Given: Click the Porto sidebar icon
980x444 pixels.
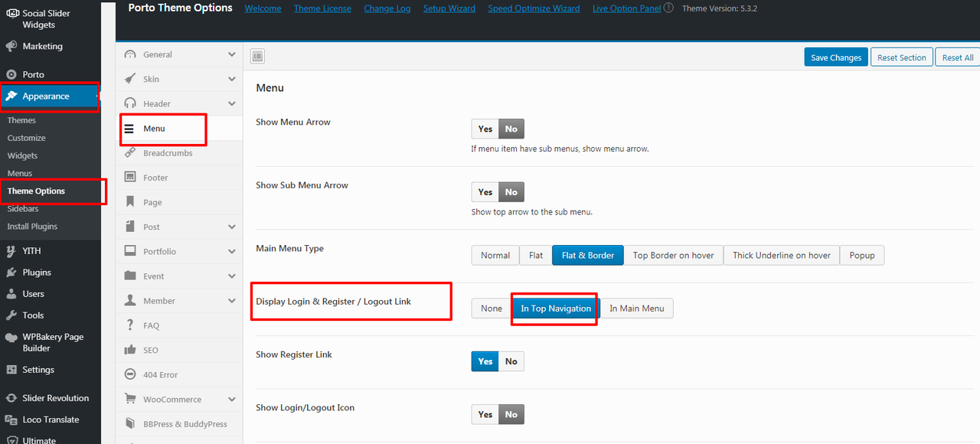Looking at the screenshot, I should pos(11,74).
